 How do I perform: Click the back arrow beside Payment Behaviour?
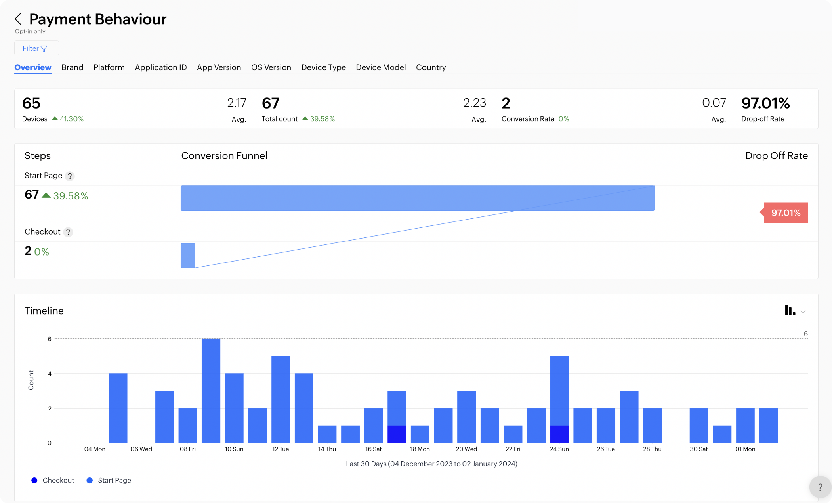click(x=18, y=19)
